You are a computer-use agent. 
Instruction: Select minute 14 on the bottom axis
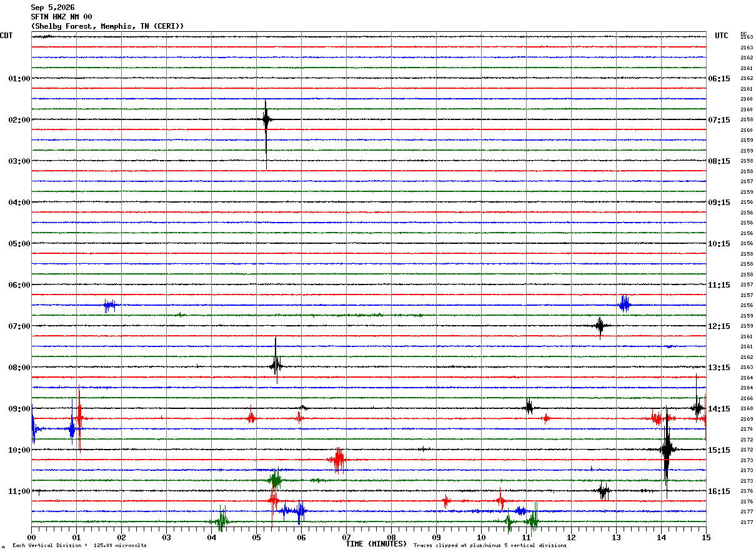point(661,537)
